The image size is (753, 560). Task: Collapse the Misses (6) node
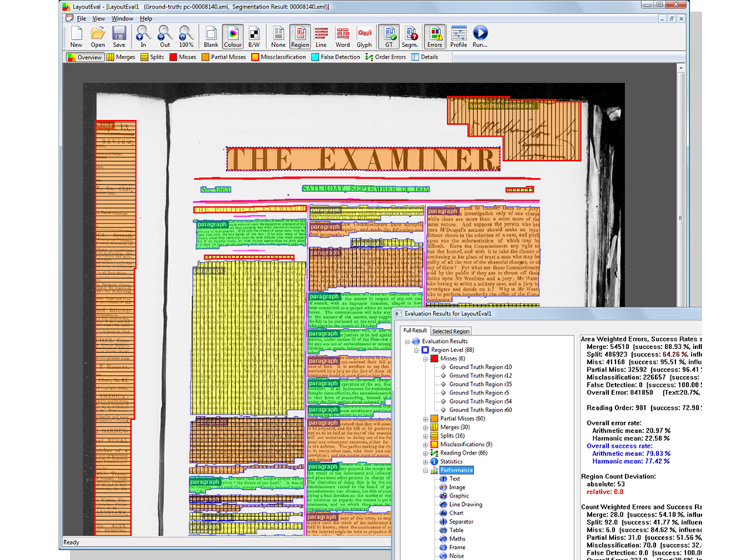point(425,358)
